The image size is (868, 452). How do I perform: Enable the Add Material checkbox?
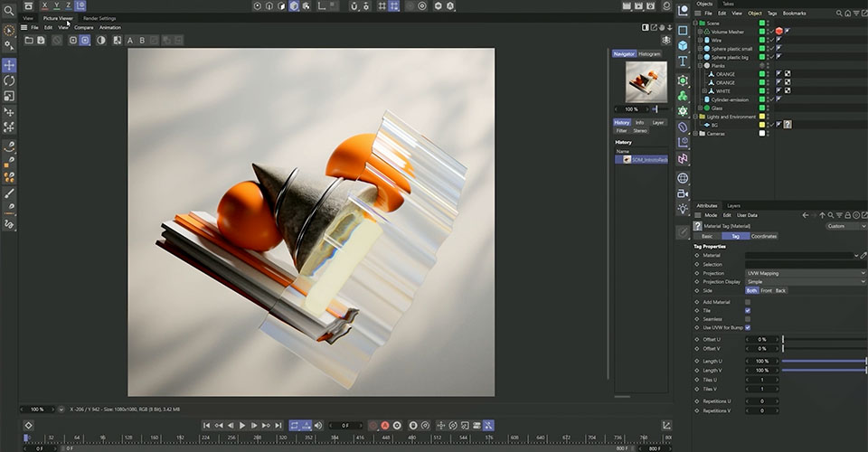click(748, 302)
